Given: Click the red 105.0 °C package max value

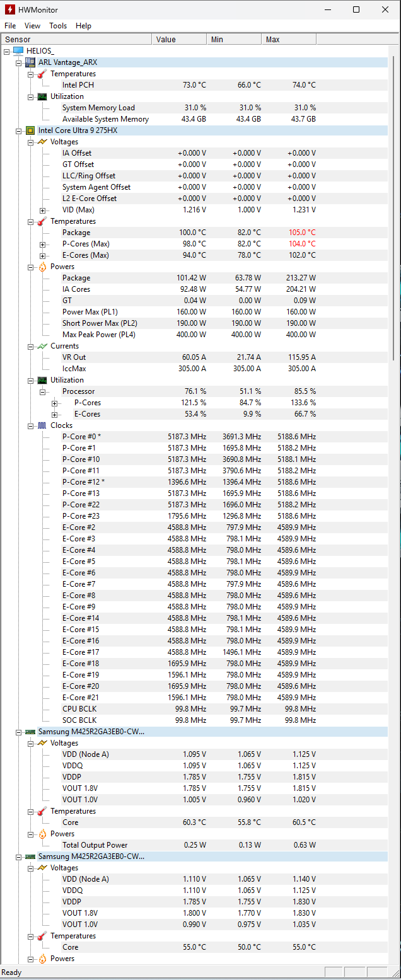Looking at the screenshot, I should (x=303, y=233).
